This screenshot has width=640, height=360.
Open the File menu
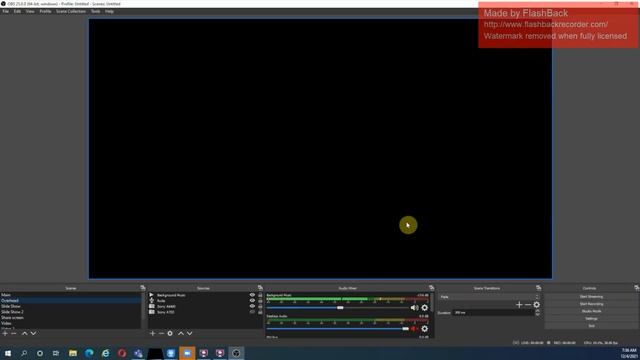[x=6, y=11]
